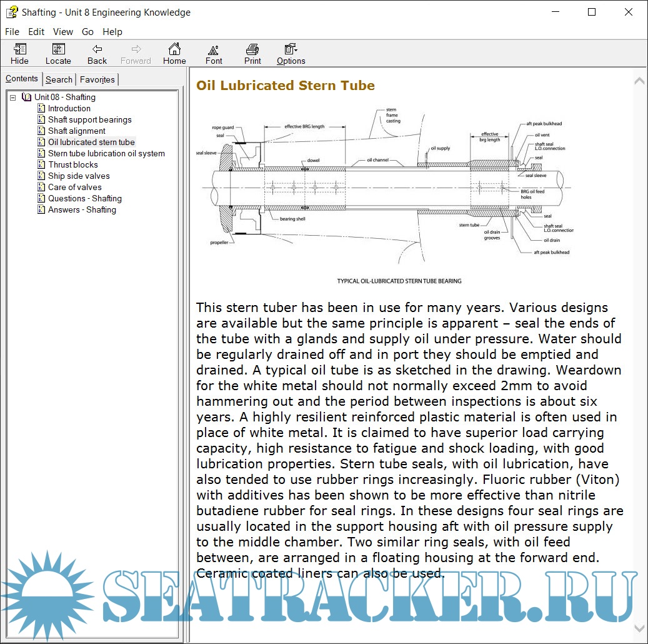
Task: Open the Go menu
Action: (x=87, y=32)
